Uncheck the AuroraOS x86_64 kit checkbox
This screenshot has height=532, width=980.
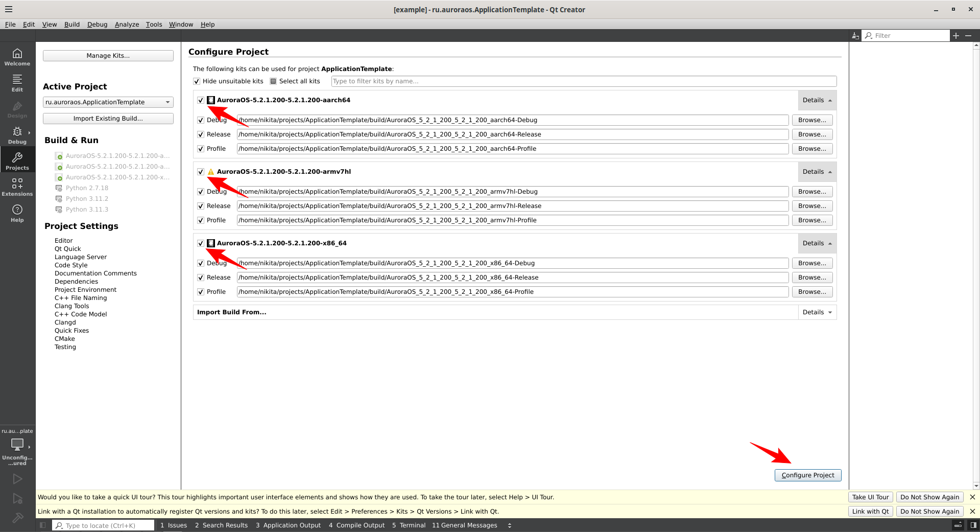click(x=201, y=243)
